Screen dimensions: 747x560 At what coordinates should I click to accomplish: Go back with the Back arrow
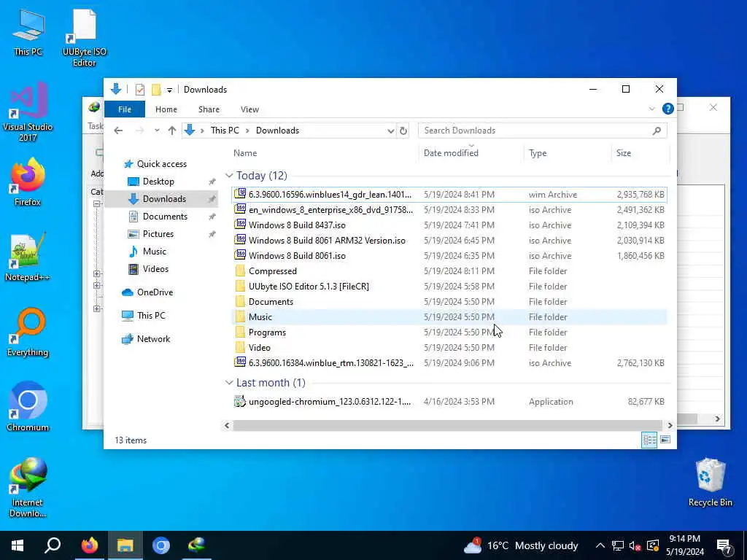pyautogui.click(x=118, y=131)
